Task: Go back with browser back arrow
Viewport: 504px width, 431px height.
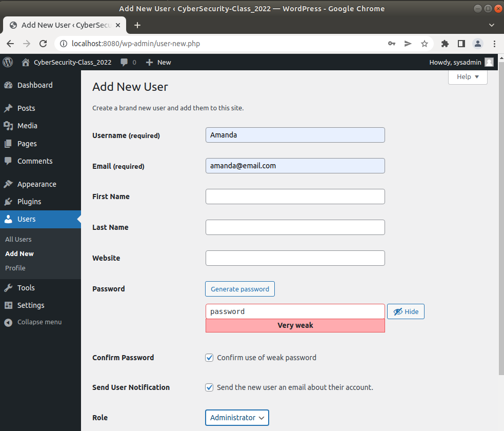Action: (10, 44)
